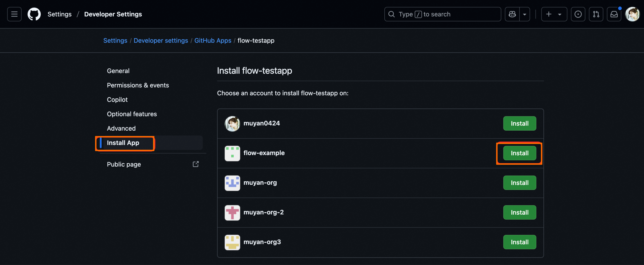Expand the Copilot dropdown arrow
The image size is (644, 265).
(525, 14)
